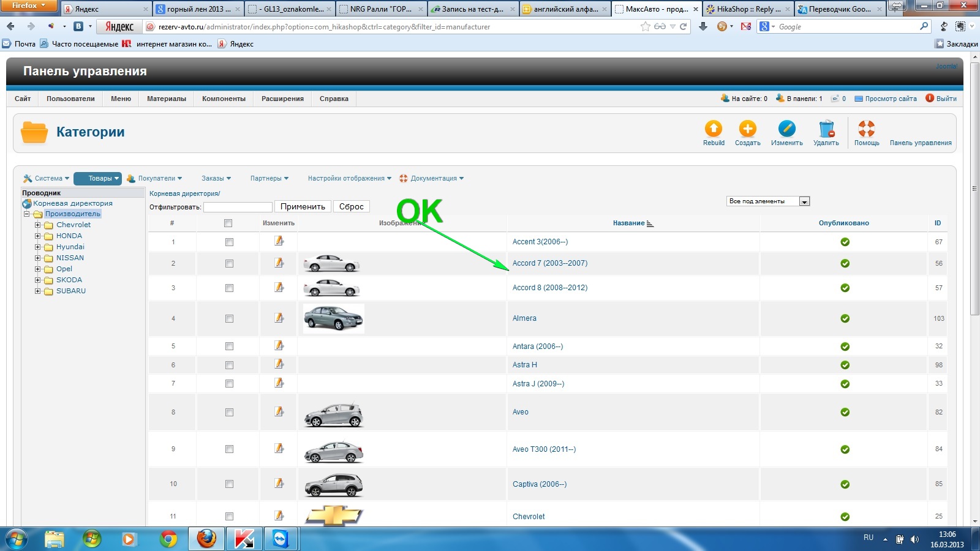Open Windows Explorer from taskbar
Screen dimensions: 980x551
[x=55, y=539]
